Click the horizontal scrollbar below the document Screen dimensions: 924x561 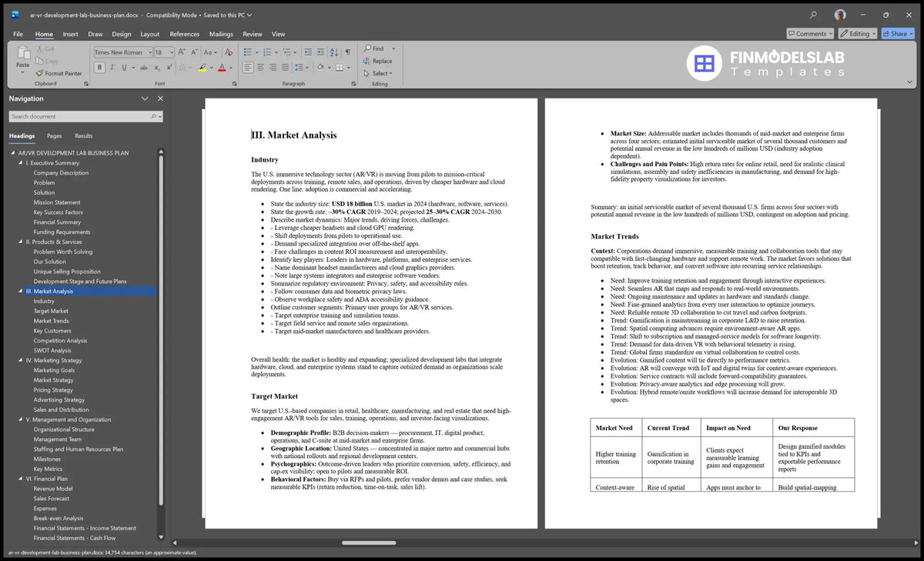point(369,543)
